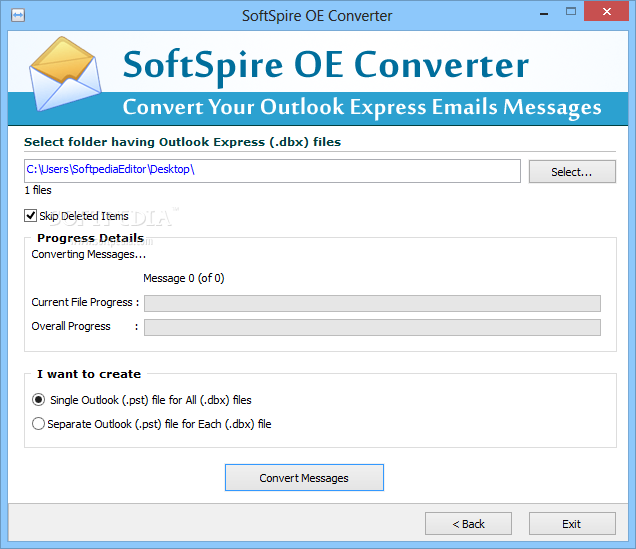This screenshot has width=636, height=549.
Task: Click the Overall Progress bar
Action: click(x=372, y=327)
